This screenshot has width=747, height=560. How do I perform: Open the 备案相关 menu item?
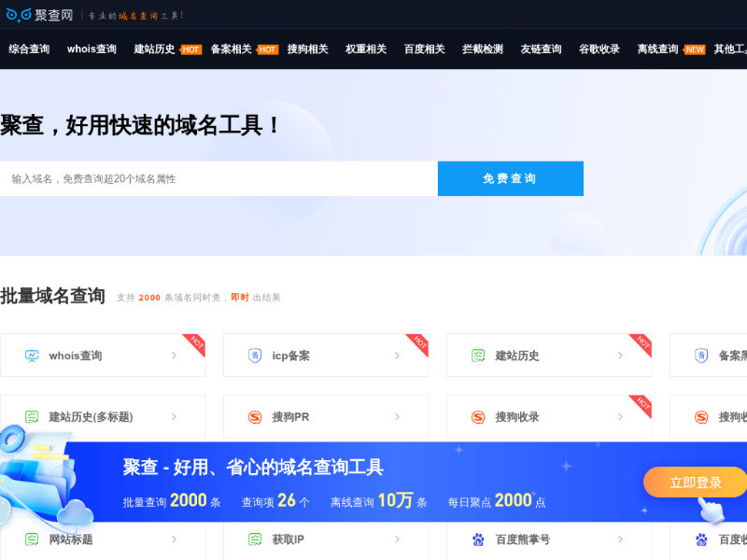[x=231, y=49]
